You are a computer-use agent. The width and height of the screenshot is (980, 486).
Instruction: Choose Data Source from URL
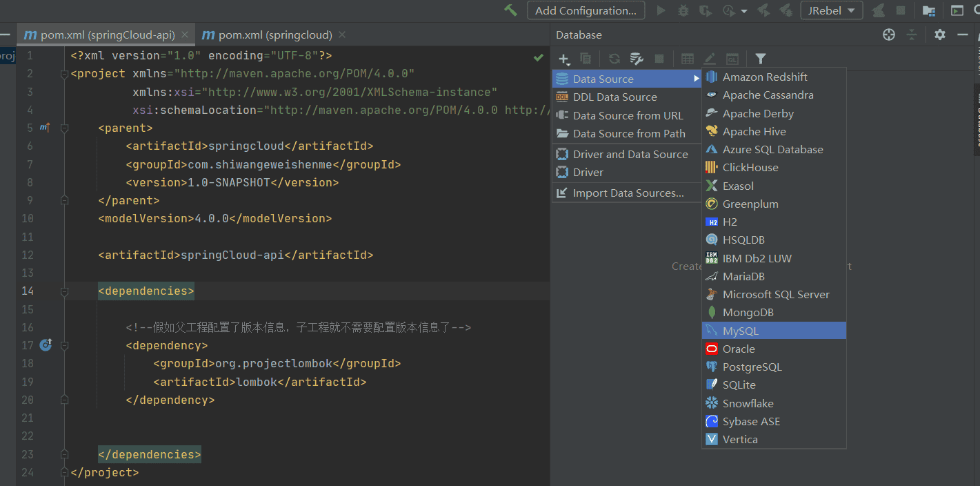tap(627, 116)
